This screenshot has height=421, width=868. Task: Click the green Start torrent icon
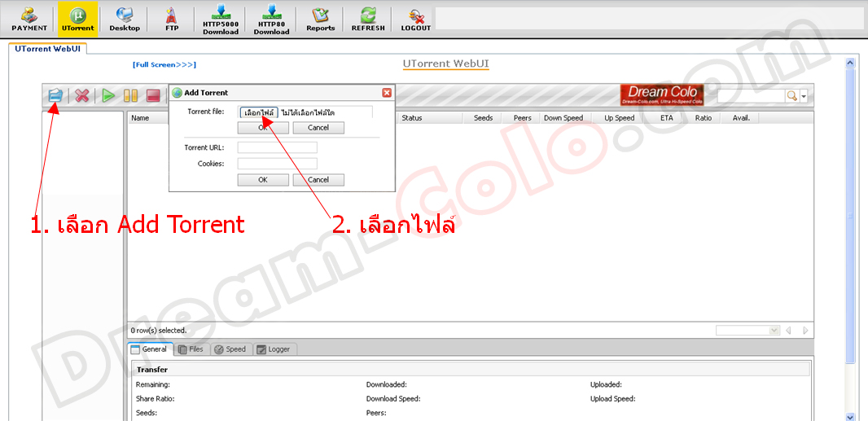point(108,95)
